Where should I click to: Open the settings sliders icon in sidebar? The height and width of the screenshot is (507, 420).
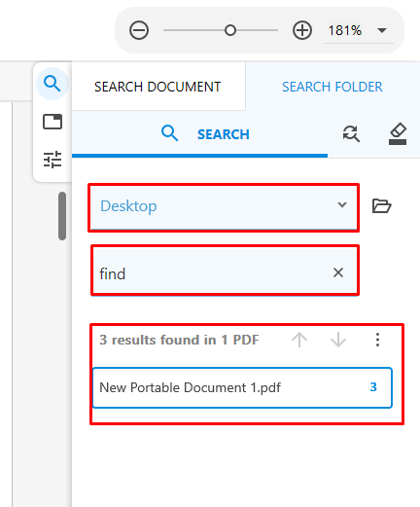pos(52,160)
